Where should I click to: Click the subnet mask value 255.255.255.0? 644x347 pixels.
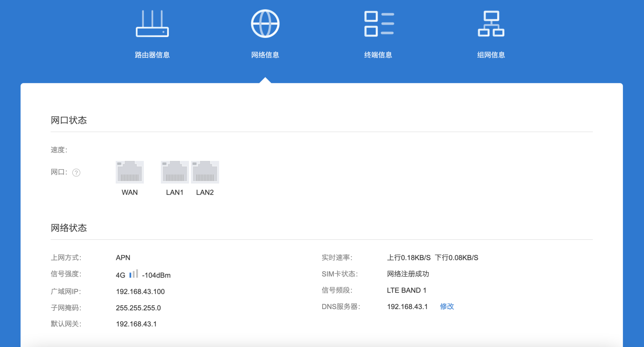point(138,308)
